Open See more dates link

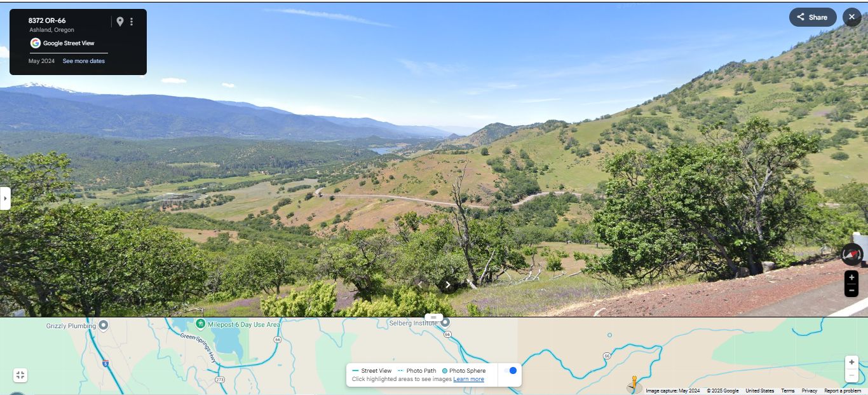tap(84, 61)
